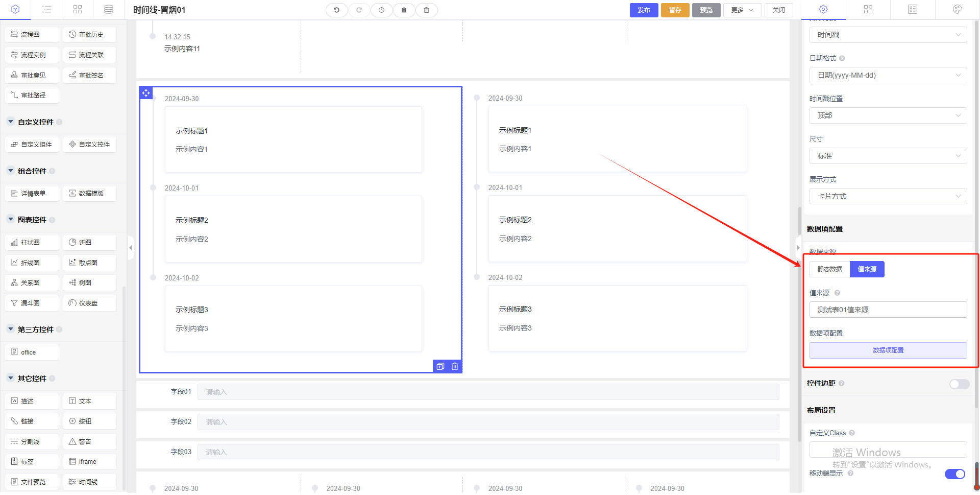
Task: Open the 更多 dropdown menu
Action: pyautogui.click(x=742, y=10)
